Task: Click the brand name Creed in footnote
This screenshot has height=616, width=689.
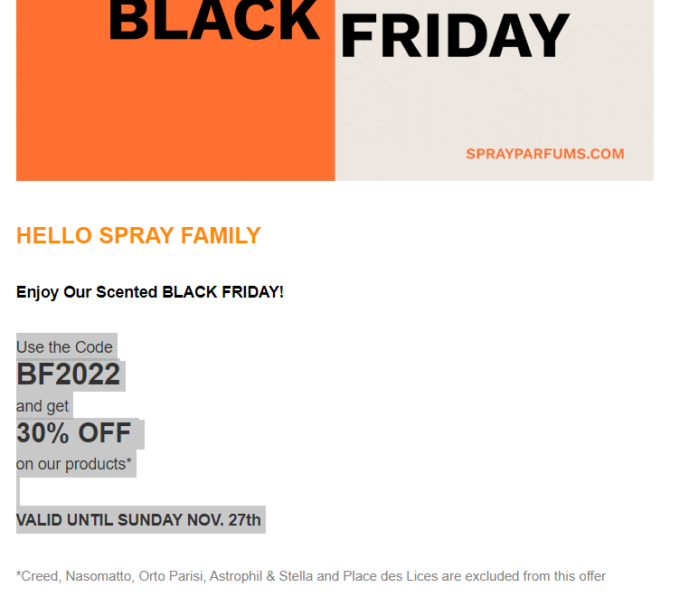Action: point(41,576)
